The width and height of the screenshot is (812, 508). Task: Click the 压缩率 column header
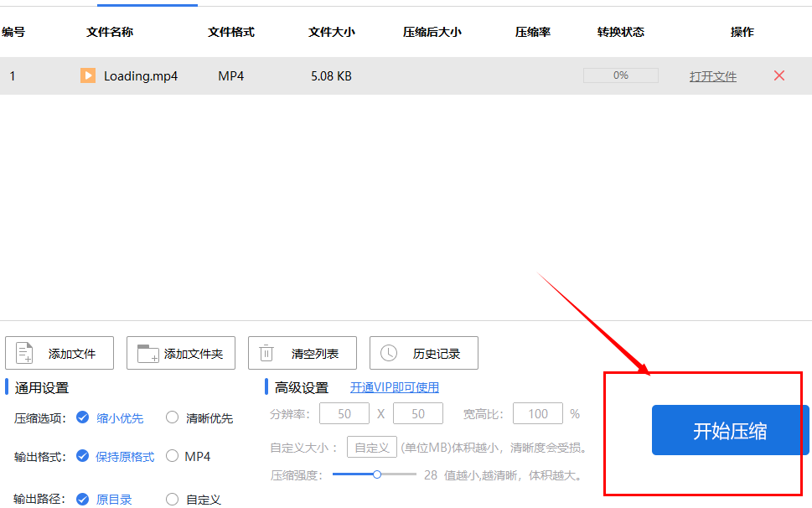(x=532, y=32)
